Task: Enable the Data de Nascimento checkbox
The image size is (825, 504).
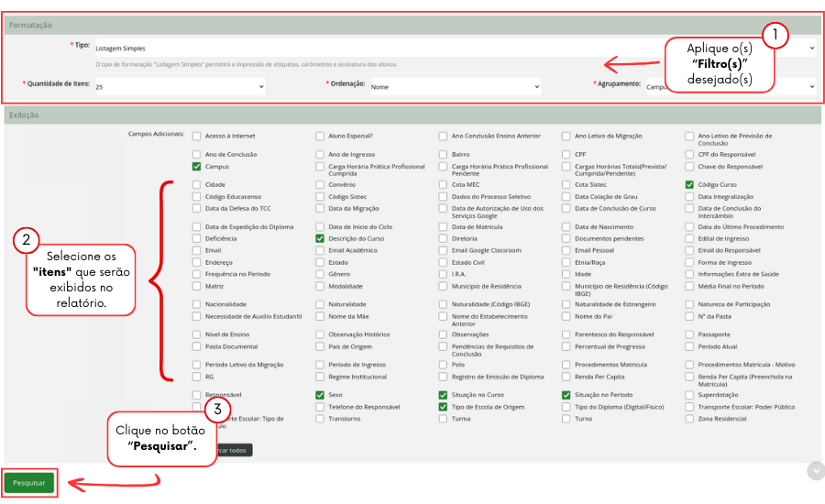Action: click(566, 226)
